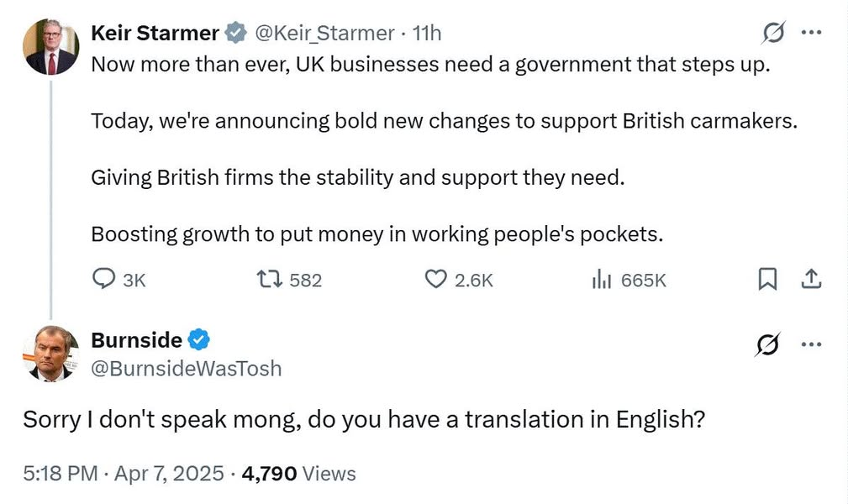Screen dimensions: 848x504
Task: Click the @BurnsideWasTosh handle
Action: pos(186,368)
